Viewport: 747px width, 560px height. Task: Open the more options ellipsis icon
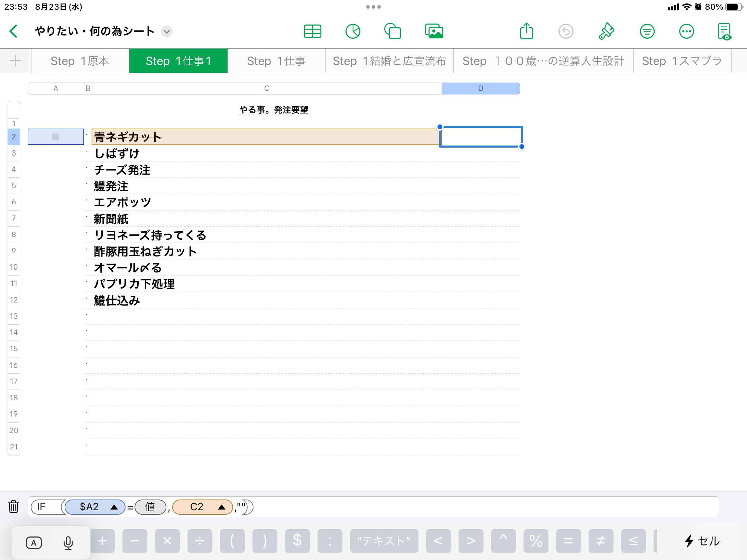tap(686, 31)
